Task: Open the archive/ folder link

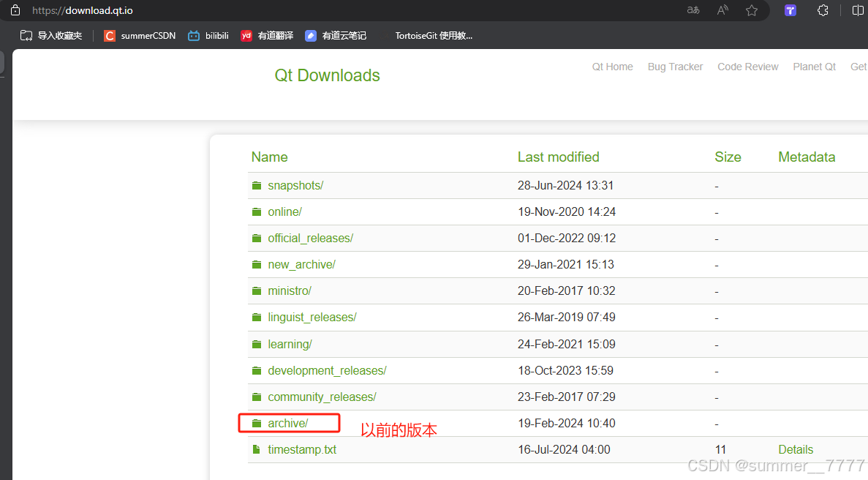Action: click(x=287, y=423)
